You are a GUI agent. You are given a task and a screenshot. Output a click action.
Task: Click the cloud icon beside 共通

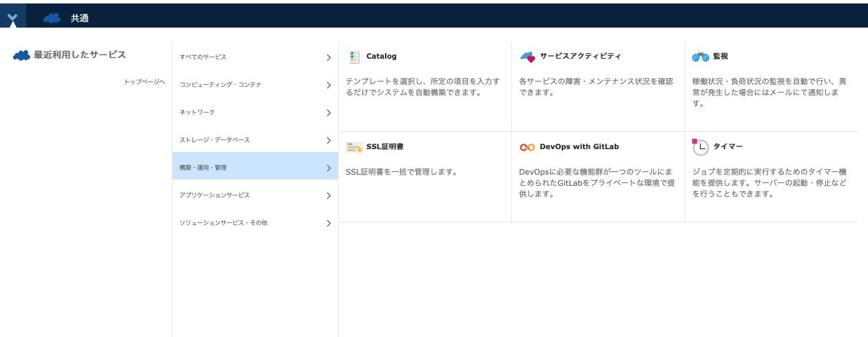tap(52, 19)
